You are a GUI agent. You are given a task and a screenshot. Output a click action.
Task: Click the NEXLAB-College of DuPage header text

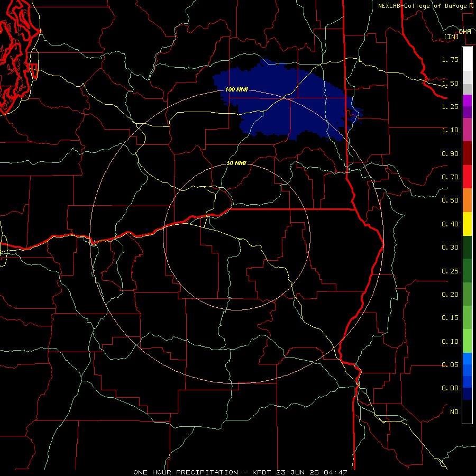pos(423,6)
